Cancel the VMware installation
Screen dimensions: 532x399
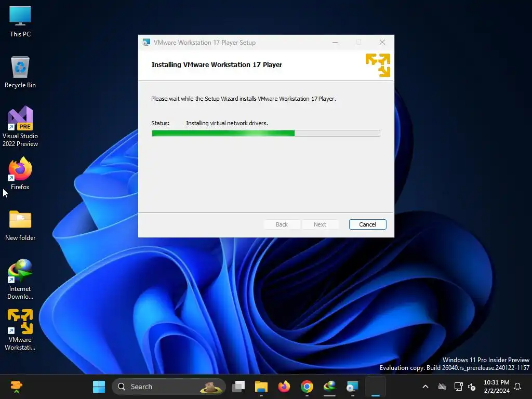[367, 224]
